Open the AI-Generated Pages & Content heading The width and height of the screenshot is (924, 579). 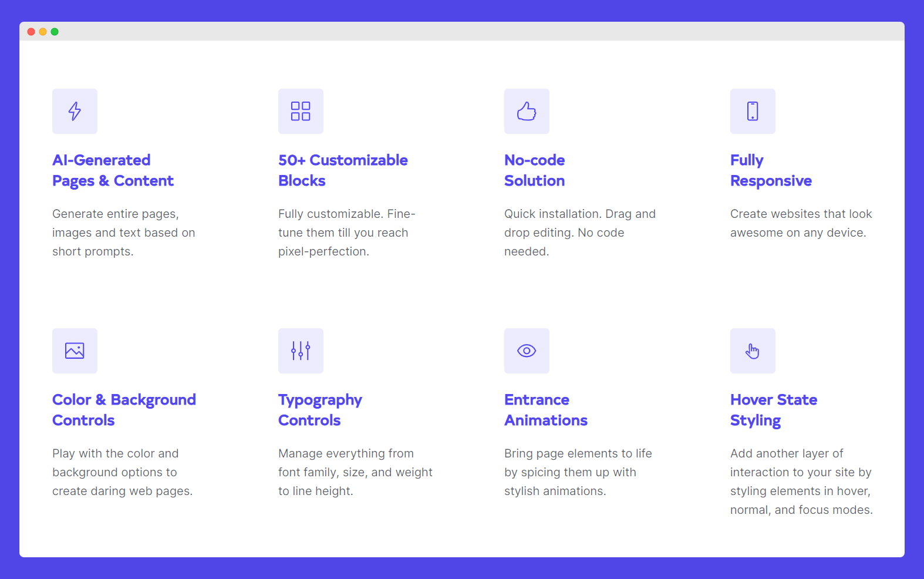click(x=113, y=170)
